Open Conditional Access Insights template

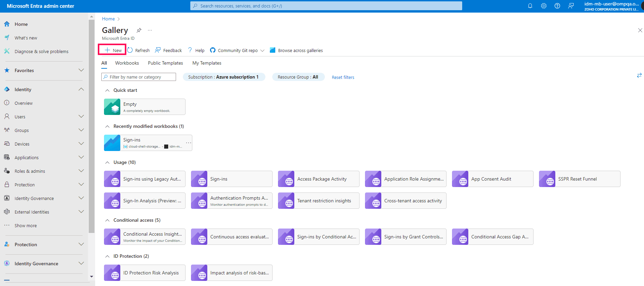tap(145, 237)
